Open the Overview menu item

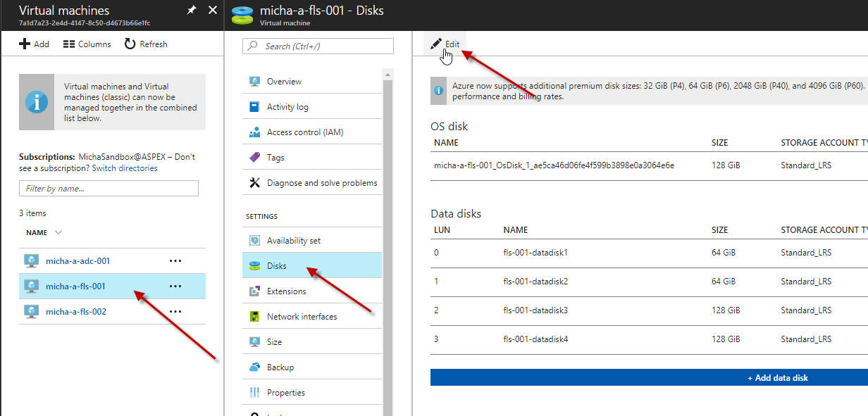pyautogui.click(x=312, y=82)
